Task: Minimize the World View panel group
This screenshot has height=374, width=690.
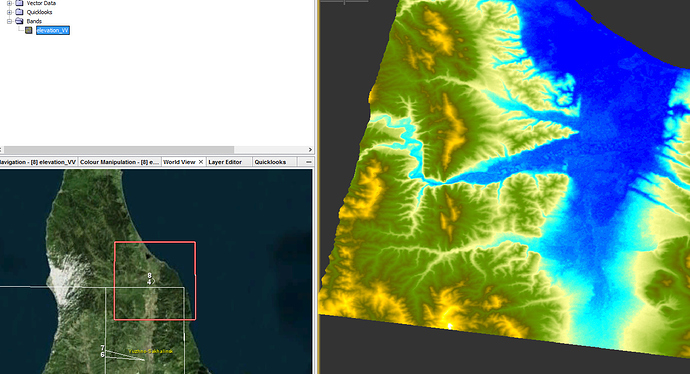Action: pos(309,162)
